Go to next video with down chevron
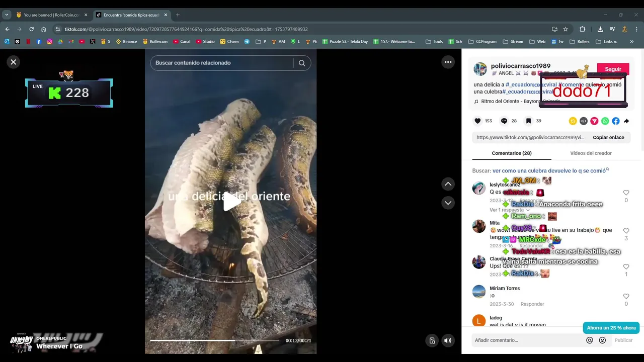This screenshot has height=362, width=644. [448, 203]
